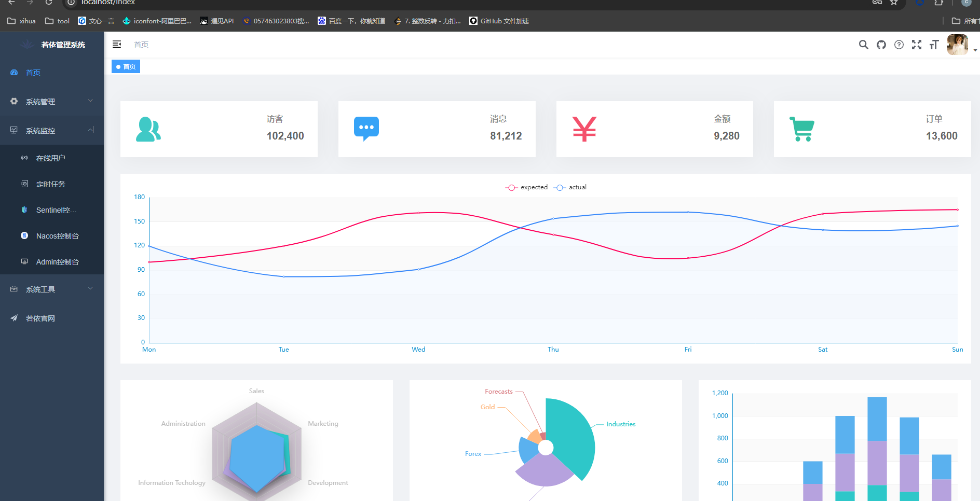Viewport: 980px width, 501px height.
Task: Click the shopping cart icon on the 订单 card
Action: 802,129
